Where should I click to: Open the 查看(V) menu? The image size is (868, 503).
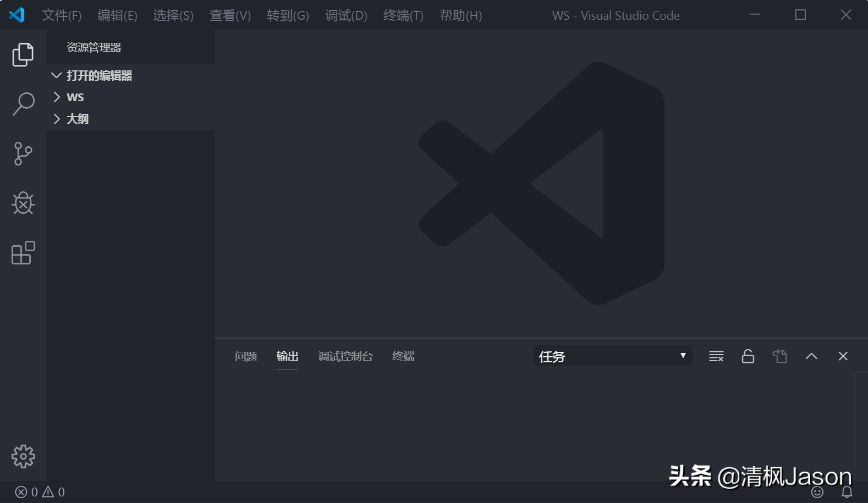point(230,15)
